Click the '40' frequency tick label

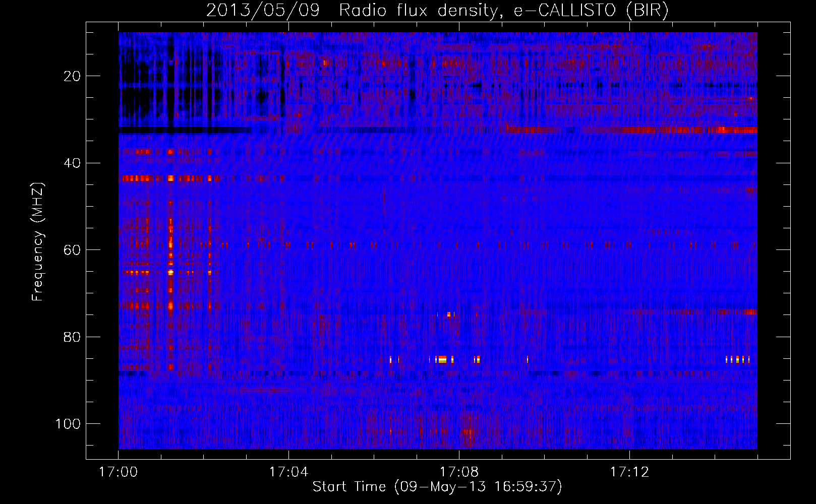[72, 163]
